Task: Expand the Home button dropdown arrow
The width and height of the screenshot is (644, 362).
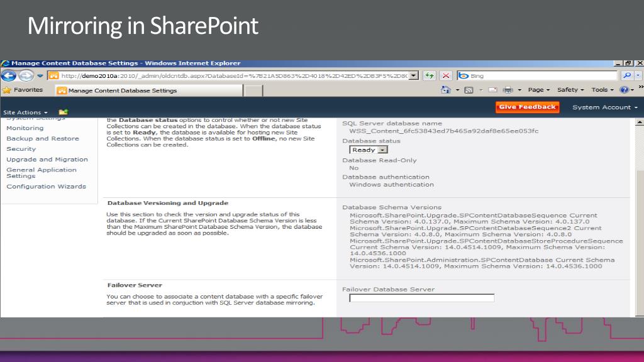Action: tap(457, 90)
